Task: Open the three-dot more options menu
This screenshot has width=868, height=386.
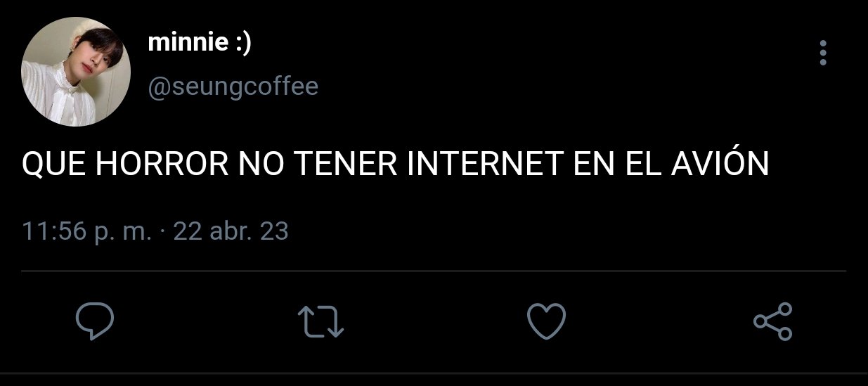Action: tap(823, 53)
